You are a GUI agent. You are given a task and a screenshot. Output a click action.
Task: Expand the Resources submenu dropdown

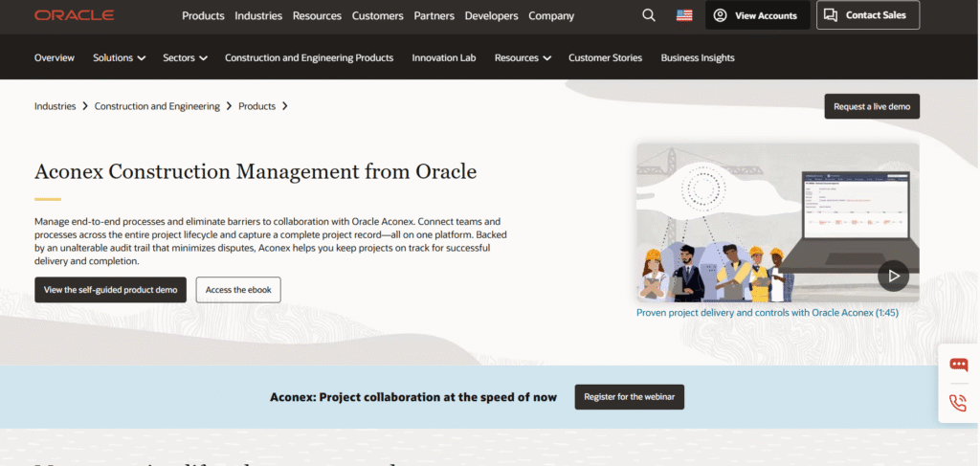click(523, 57)
